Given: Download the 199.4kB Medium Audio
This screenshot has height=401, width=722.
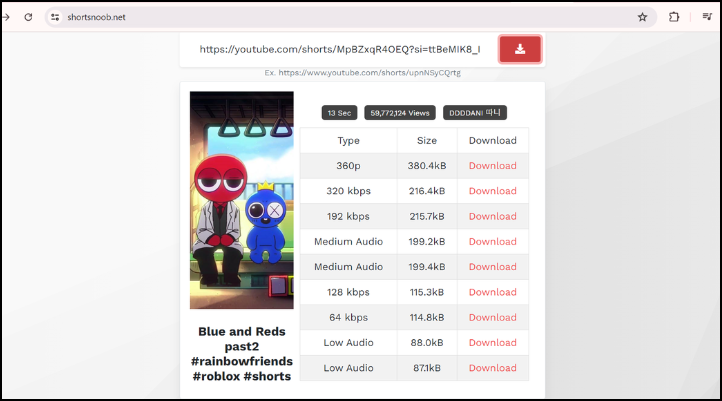Looking at the screenshot, I should [492, 267].
